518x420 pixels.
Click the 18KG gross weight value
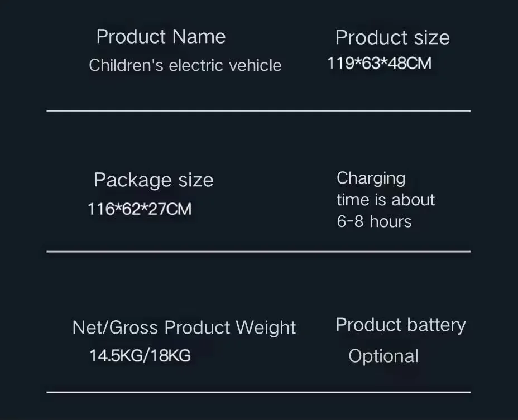tap(170, 355)
